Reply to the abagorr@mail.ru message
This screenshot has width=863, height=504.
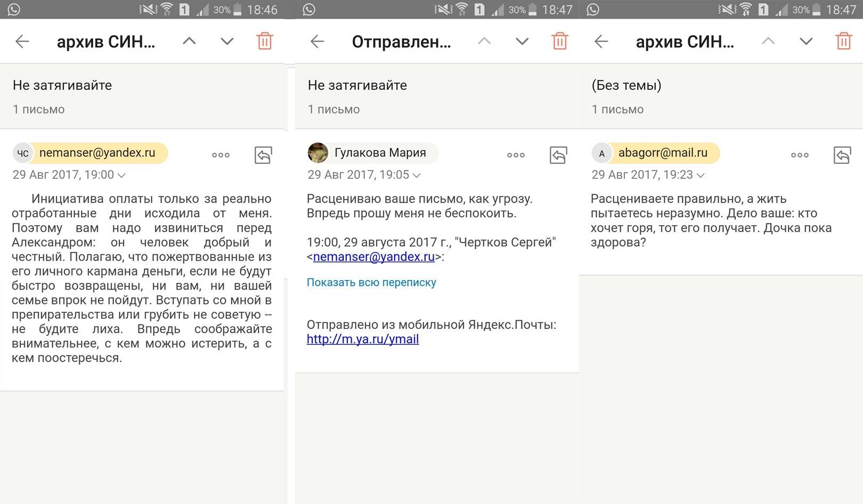point(842,155)
